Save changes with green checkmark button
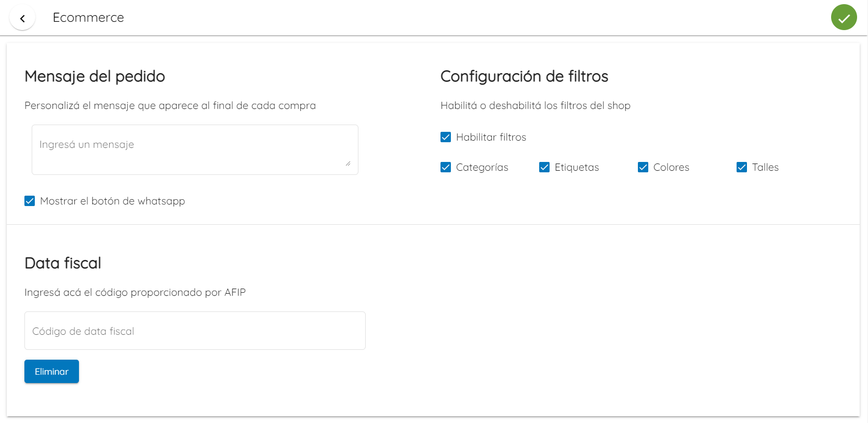The image size is (868, 423). click(x=844, y=17)
